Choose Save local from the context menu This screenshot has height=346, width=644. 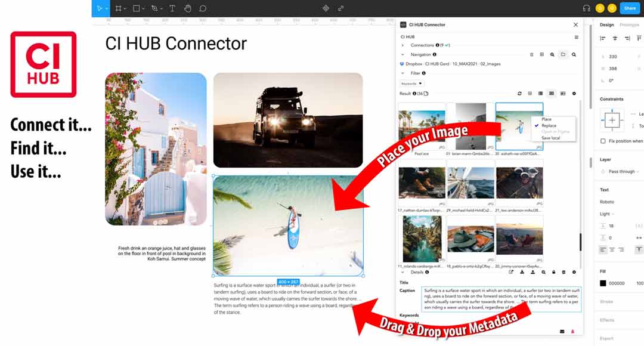pyautogui.click(x=550, y=138)
